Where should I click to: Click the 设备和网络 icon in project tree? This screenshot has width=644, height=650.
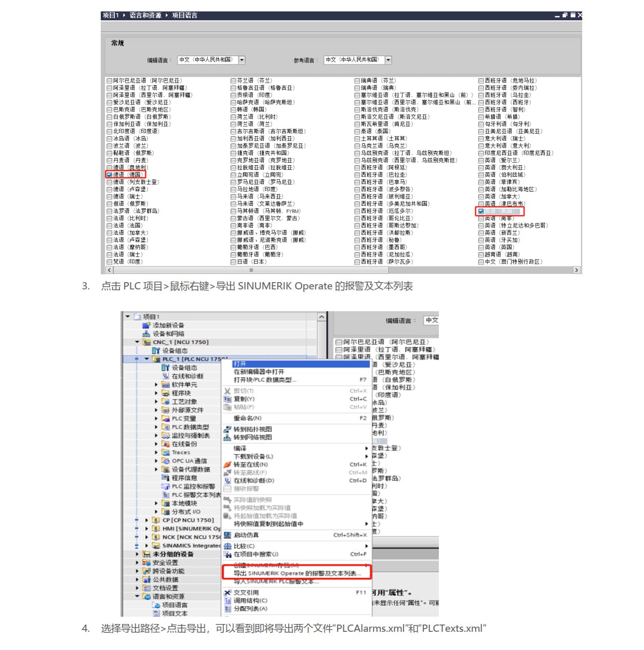click(x=146, y=334)
